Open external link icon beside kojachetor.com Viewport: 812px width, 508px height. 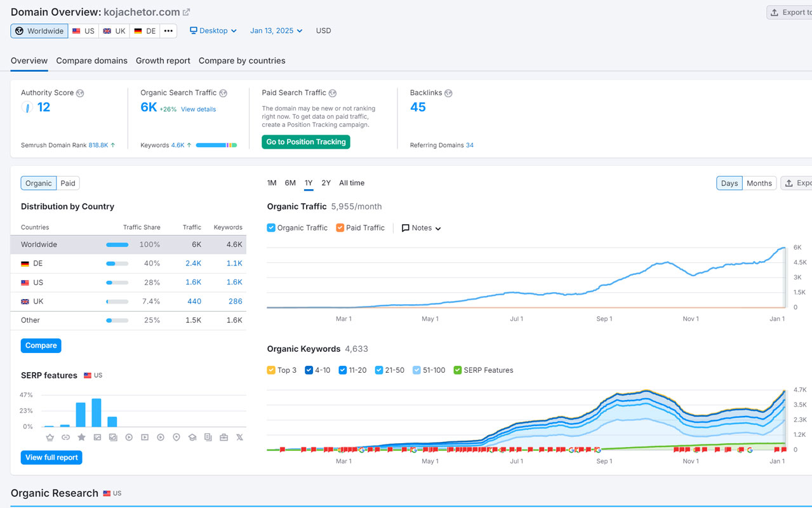186,12
